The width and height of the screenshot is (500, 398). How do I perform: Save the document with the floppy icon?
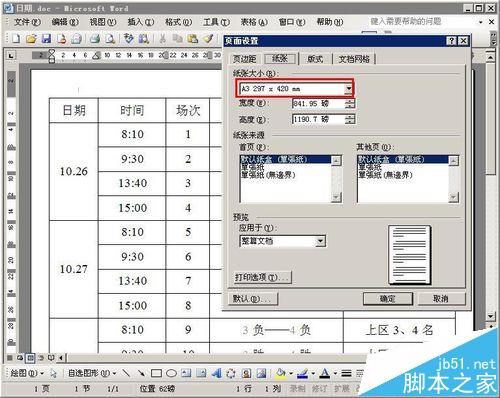(46, 39)
